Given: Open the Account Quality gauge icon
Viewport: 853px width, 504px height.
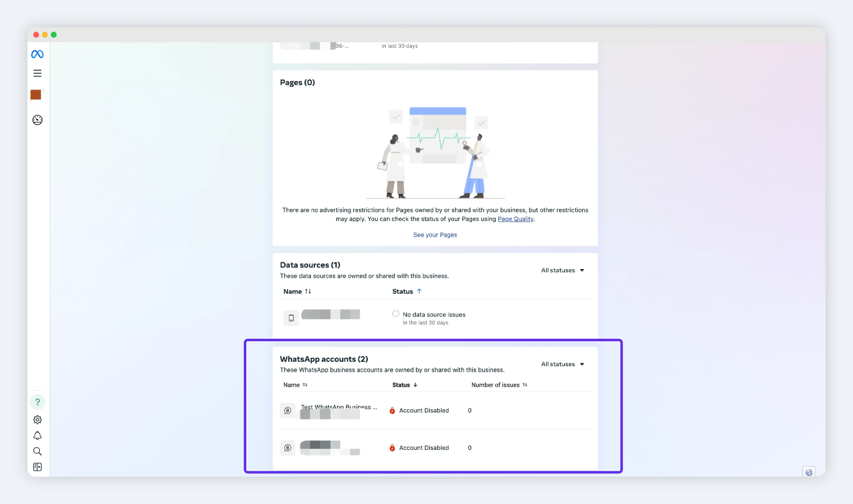Looking at the screenshot, I should (37, 120).
